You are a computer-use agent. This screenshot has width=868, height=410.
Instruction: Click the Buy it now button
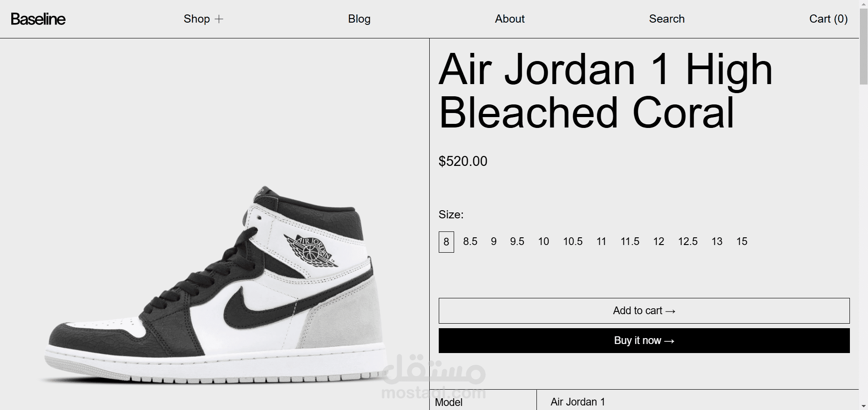pyautogui.click(x=644, y=340)
